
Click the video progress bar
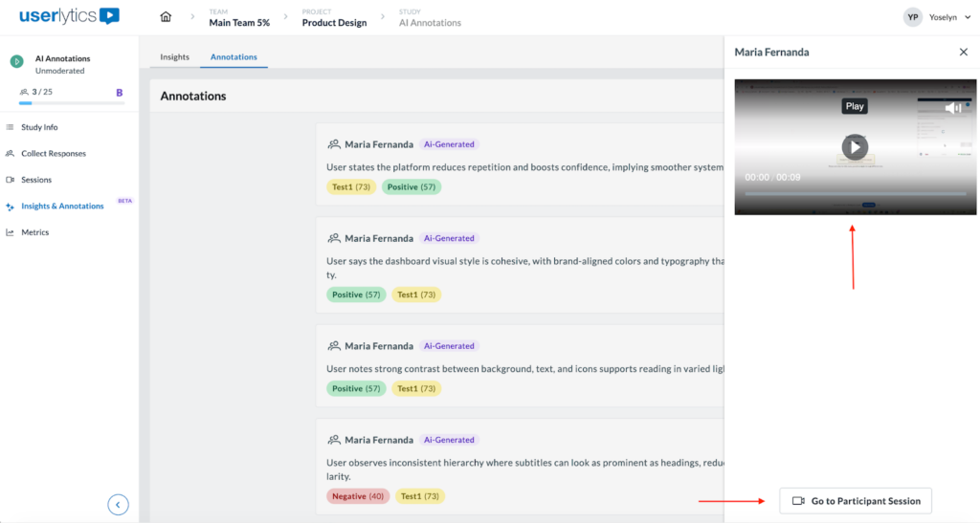[x=855, y=194]
